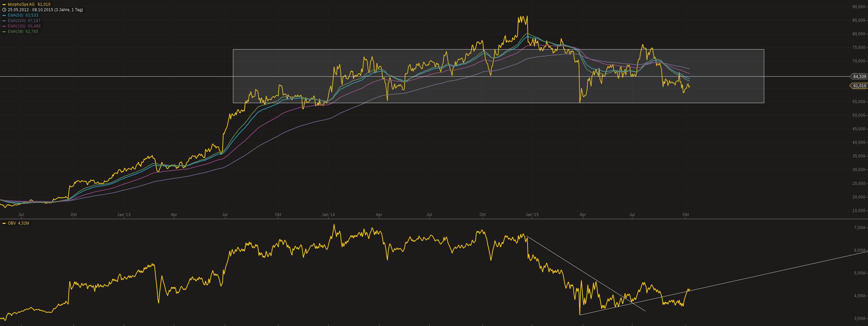Click the clock icon beside the date range

(4, 10)
